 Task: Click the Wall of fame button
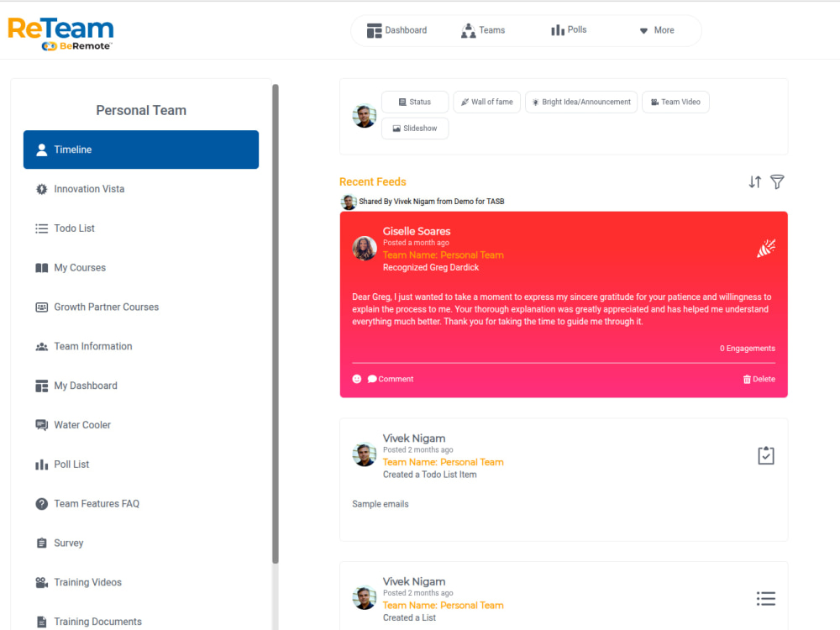click(x=486, y=102)
